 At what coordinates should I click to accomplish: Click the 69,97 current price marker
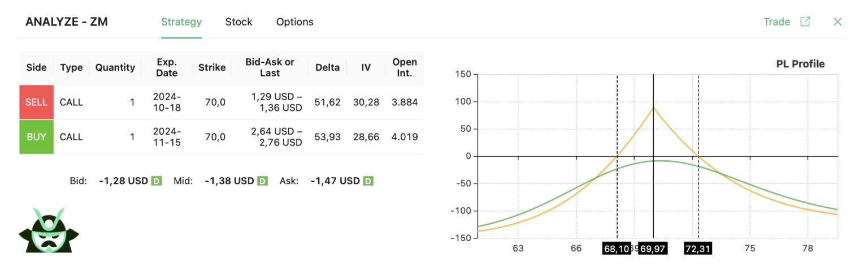653,249
